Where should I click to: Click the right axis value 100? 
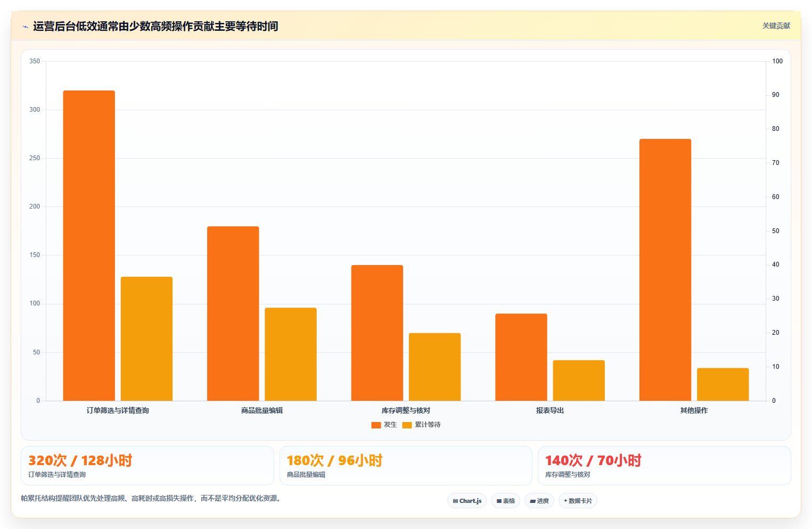pos(777,61)
